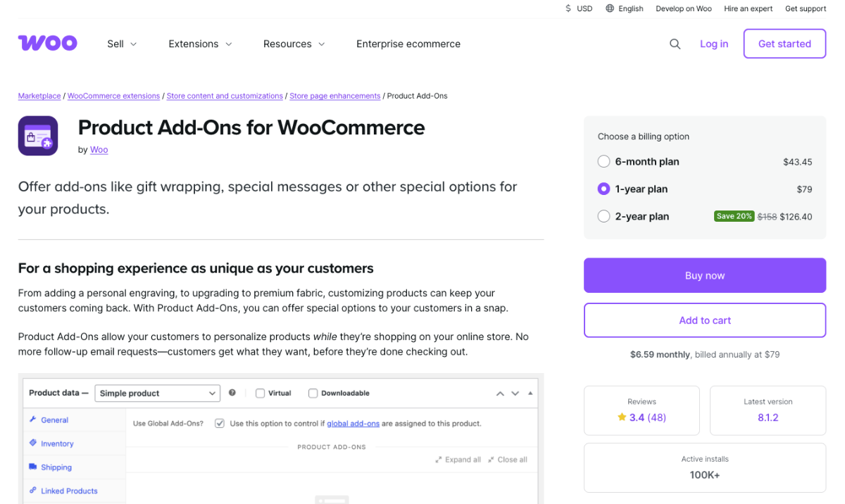Click Expand all in the Product Add-Ons panel

(458, 459)
